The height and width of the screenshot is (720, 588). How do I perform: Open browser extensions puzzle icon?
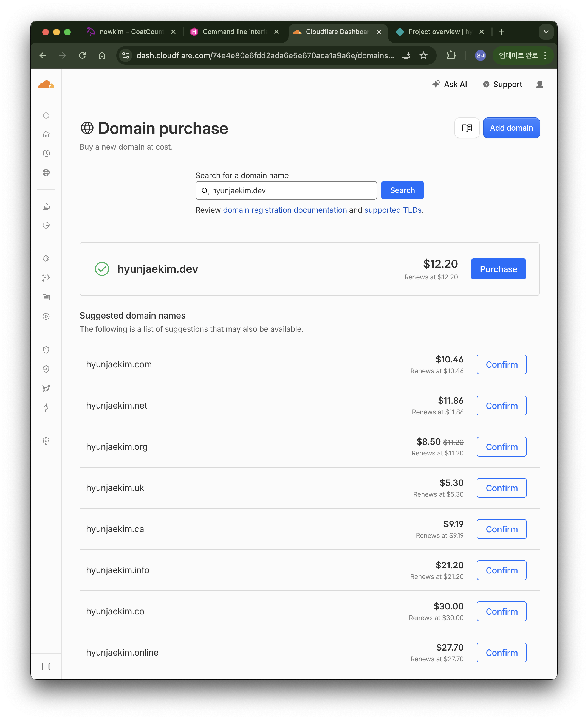[x=451, y=56]
